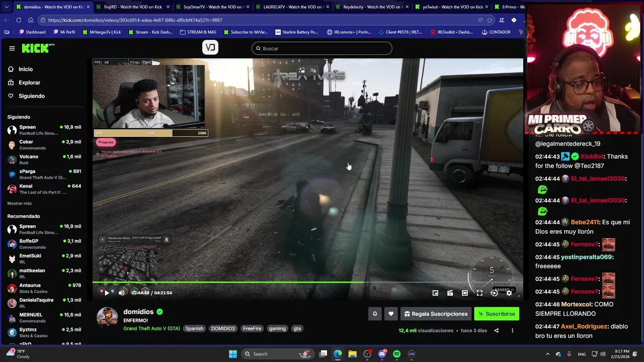Share the video via share icon

coord(496,330)
